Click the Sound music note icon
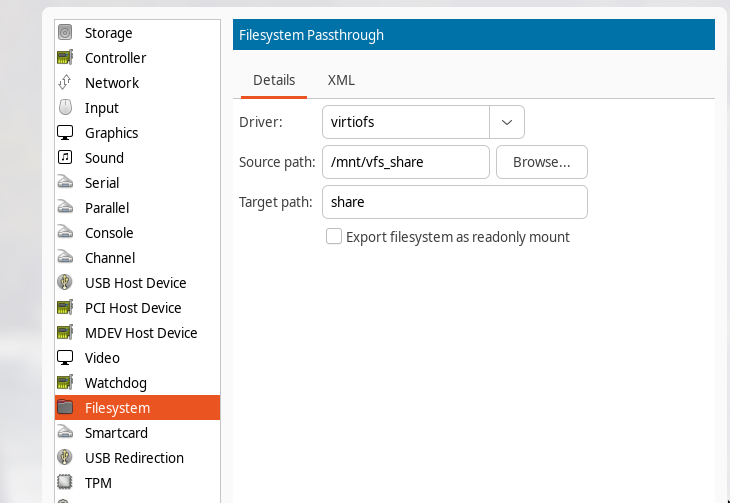 [65, 158]
